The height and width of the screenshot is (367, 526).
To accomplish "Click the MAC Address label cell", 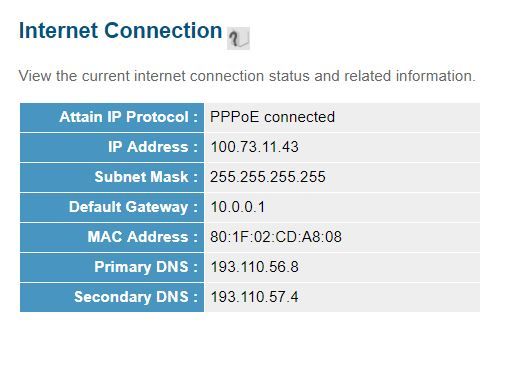I will click(112, 237).
